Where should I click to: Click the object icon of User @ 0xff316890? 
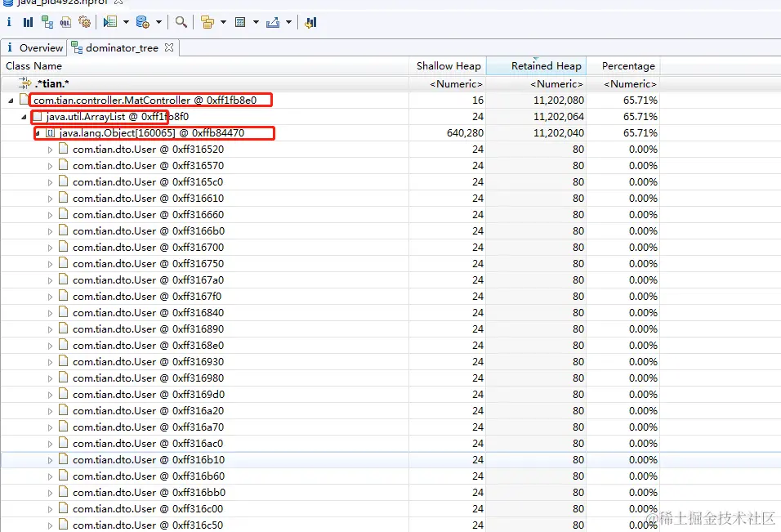[x=63, y=329]
